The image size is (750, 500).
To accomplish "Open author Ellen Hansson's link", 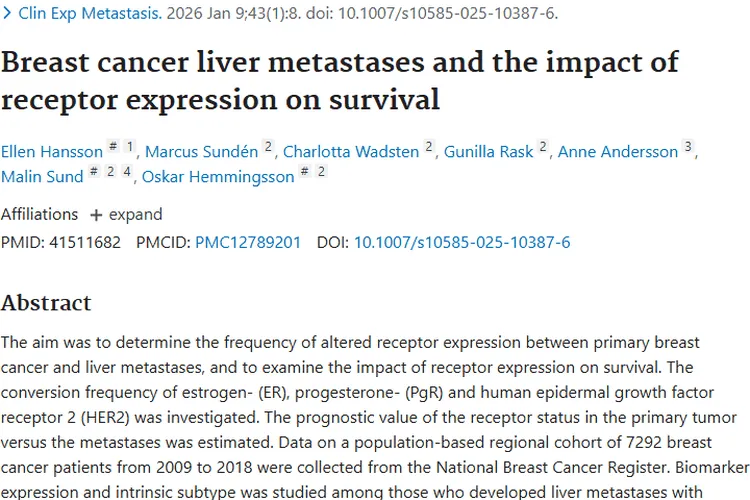I will (x=52, y=152).
